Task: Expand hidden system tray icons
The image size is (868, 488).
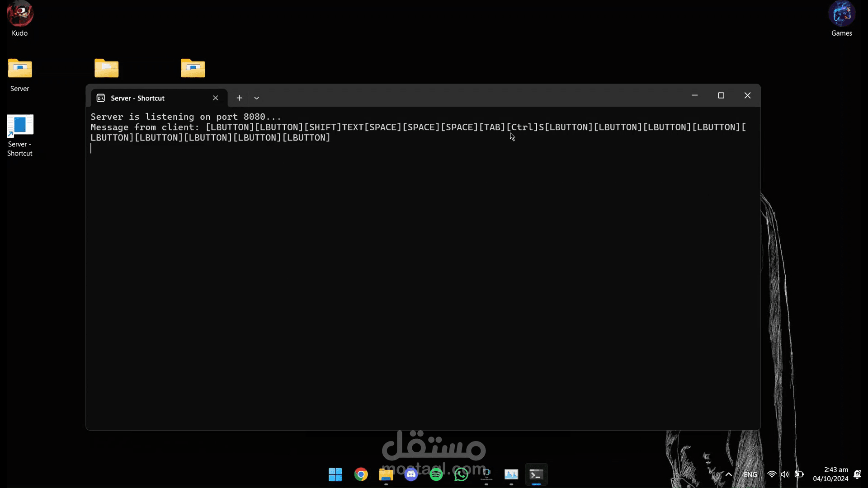Action: coord(729,474)
